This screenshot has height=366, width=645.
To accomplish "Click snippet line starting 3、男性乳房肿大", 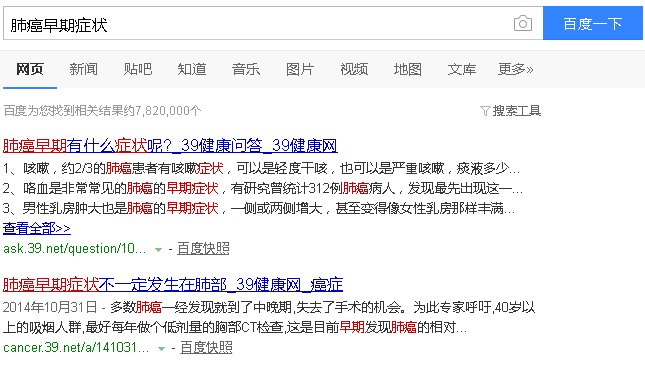I will point(259,208).
